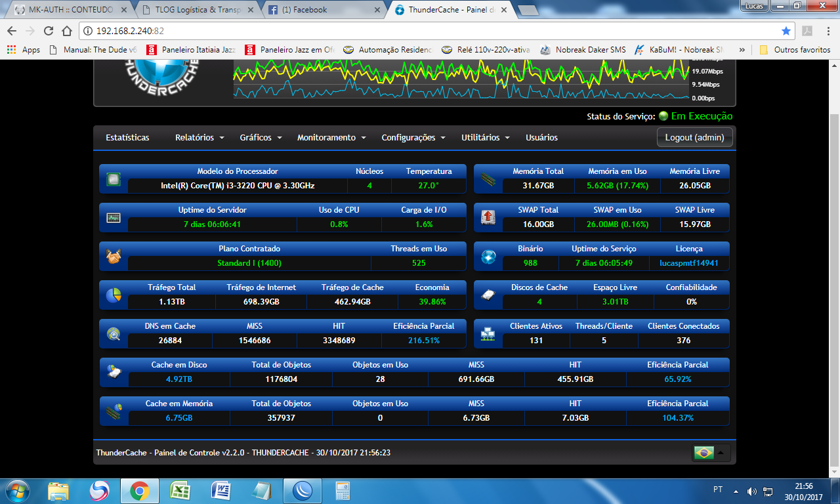Click the volume icon in the system tray
Image resolution: width=840 pixels, height=504 pixels.
pos(751,492)
